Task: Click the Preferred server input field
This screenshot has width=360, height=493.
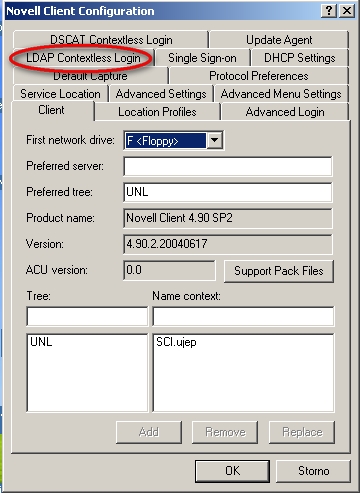Action: tap(228, 166)
